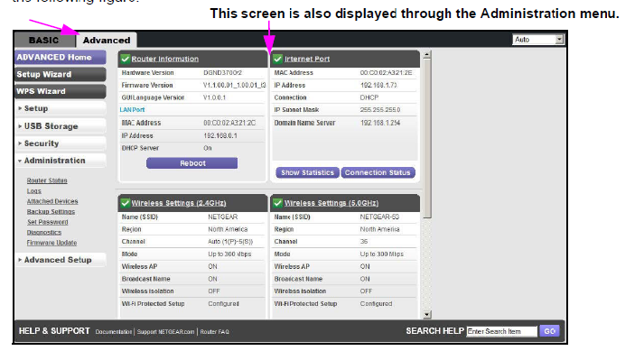
Task: Open Wireless Settings (5.0GHz) heading link
Action: (331, 203)
